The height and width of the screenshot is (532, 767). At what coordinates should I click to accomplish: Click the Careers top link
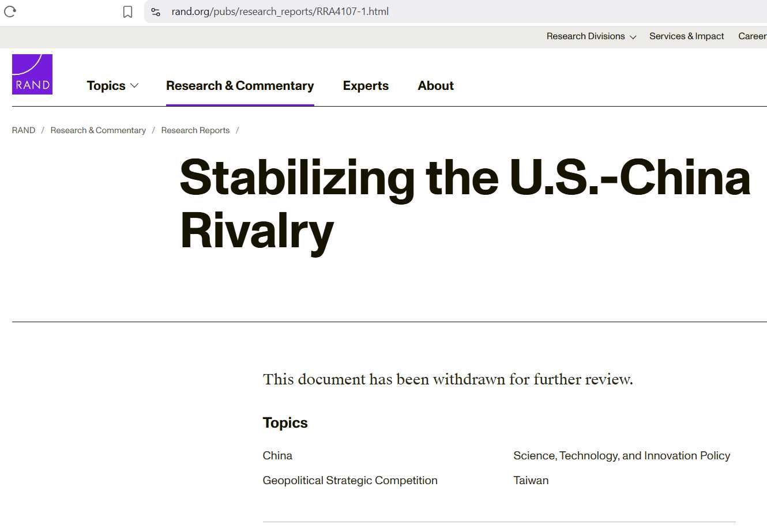point(752,36)
